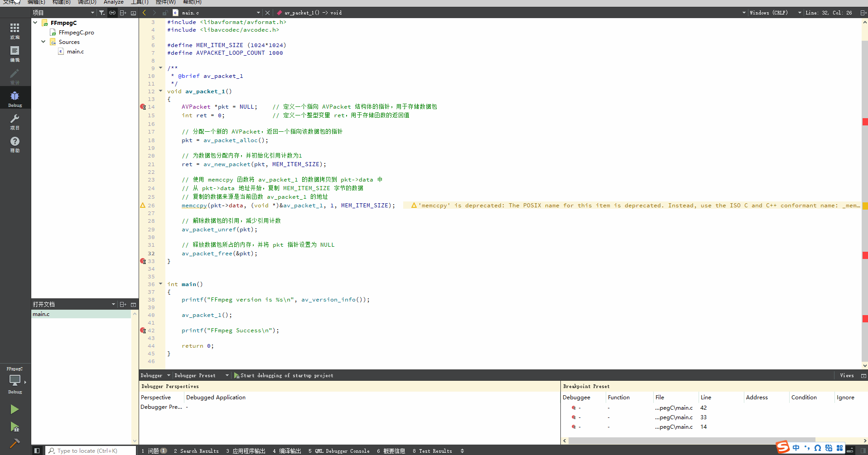Split the project side panel
This screenshot has height=455, width=868.
pos(123,13)
